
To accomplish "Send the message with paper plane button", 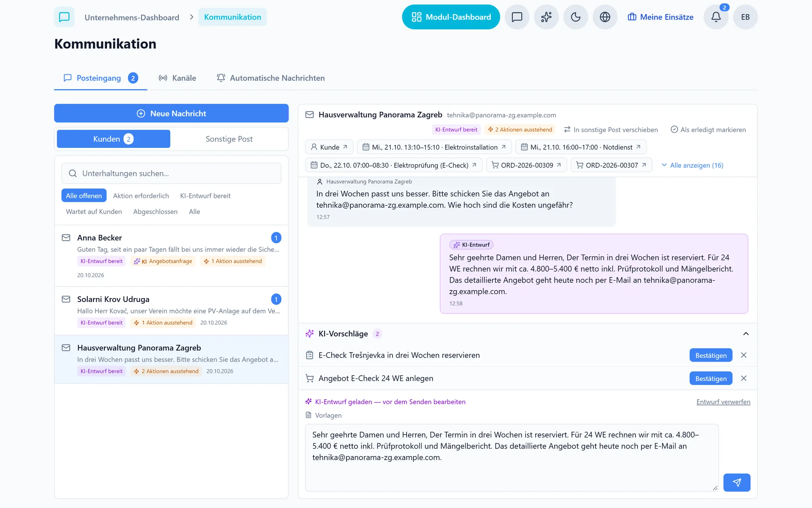I will coord(737,482).
